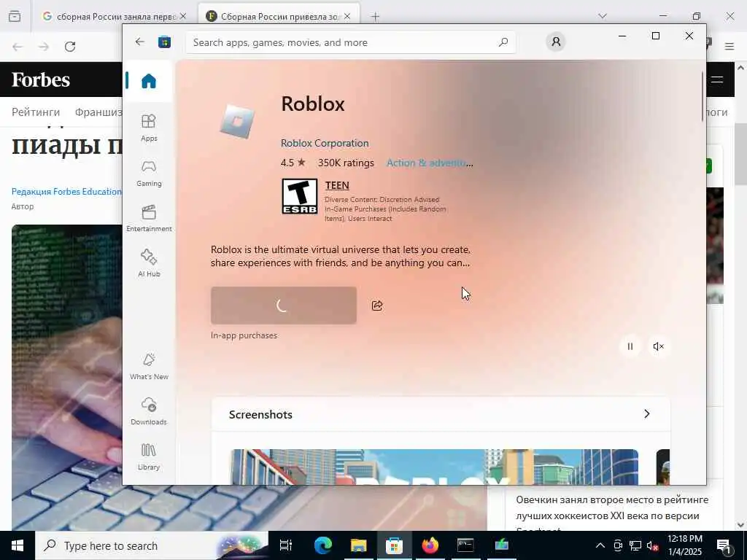
Task: Click the taskbar clock and date
Action: click(x=684, y=545)
